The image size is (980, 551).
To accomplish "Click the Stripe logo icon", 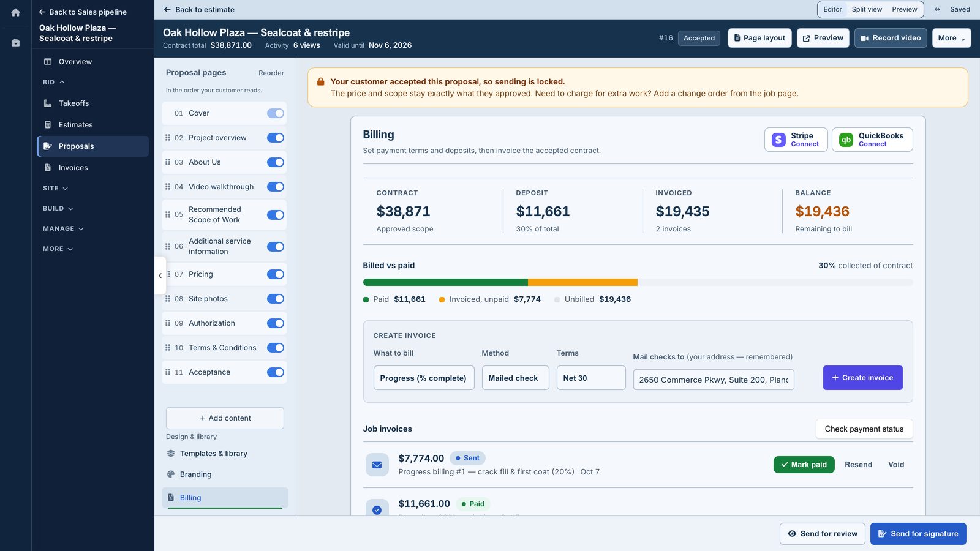I will (778, 140).
